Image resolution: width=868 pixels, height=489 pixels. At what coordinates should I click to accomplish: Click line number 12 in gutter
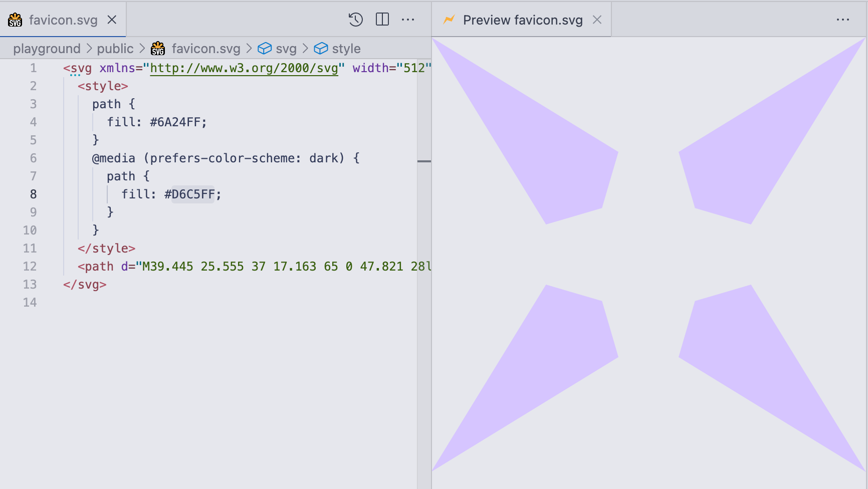point(30,267)
